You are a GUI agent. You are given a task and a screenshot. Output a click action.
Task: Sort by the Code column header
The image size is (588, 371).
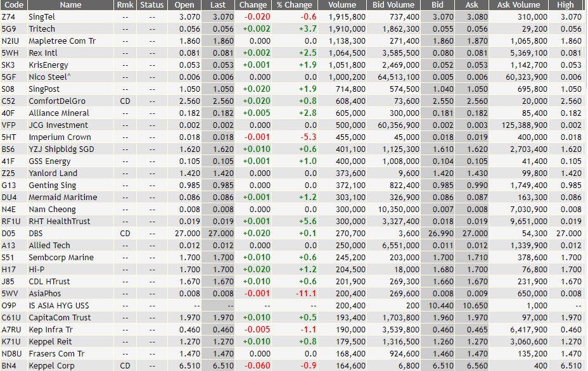click(13, 5)
